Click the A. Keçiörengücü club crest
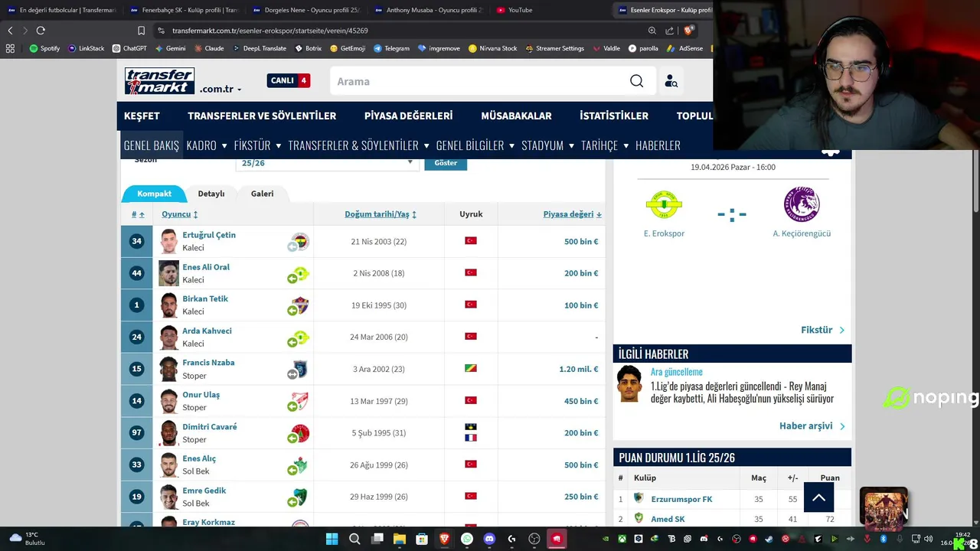980x551 pixels. pyautogui.click(x=802, y=204)
